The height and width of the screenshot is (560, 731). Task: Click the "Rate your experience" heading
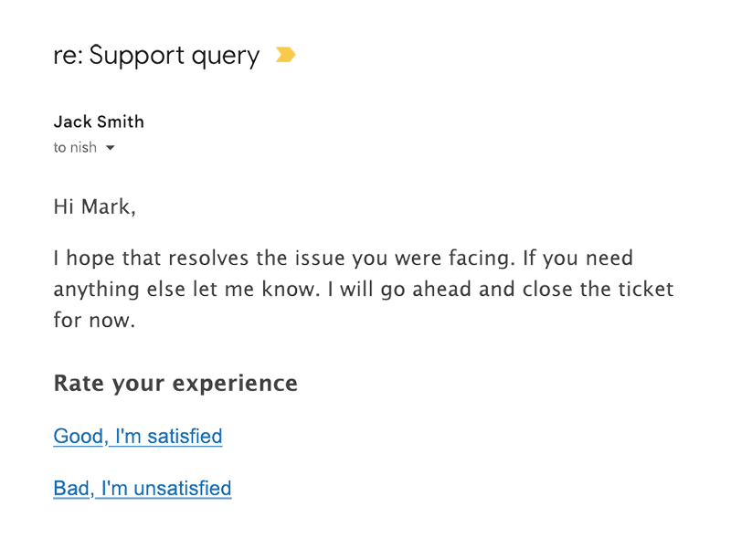(175, 384)
